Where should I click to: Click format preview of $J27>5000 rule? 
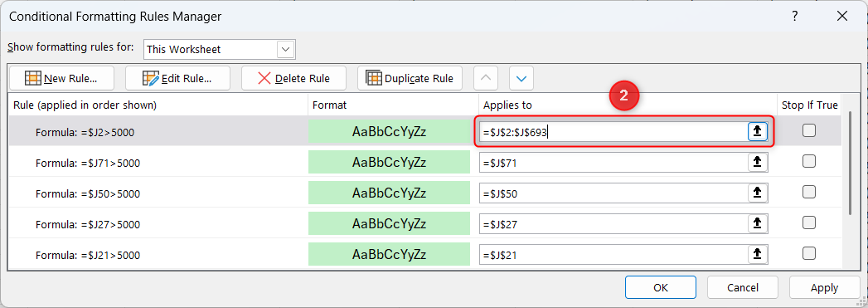389,224
